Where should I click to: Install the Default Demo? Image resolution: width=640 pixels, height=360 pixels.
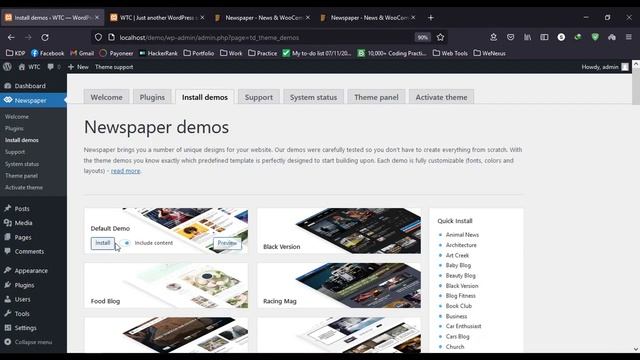click(x=102, y=243)
